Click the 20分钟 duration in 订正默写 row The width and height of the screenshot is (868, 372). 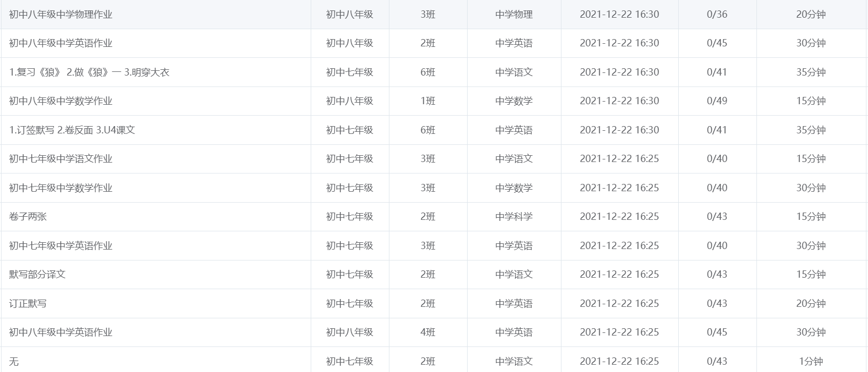pyautogui.click(x=811, y=304)
